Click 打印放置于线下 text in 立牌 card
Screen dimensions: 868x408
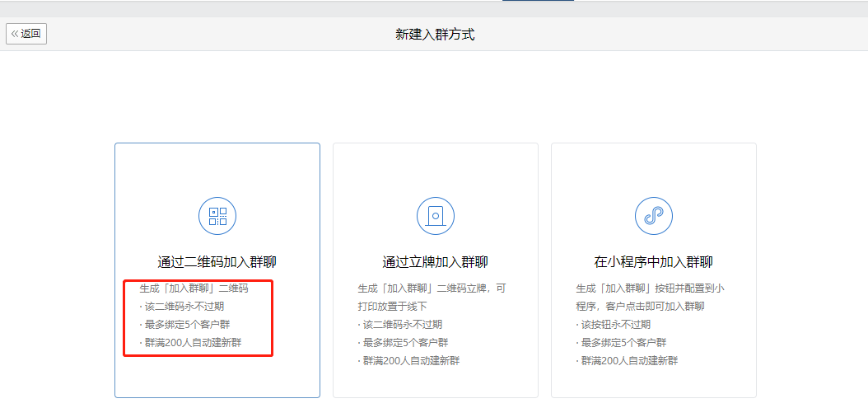coord(393,306)
